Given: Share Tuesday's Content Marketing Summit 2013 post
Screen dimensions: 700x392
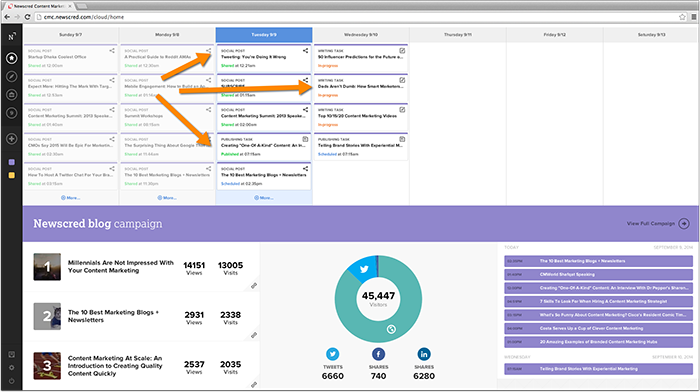Looking at the screenshot, I should tap(305, 109).
